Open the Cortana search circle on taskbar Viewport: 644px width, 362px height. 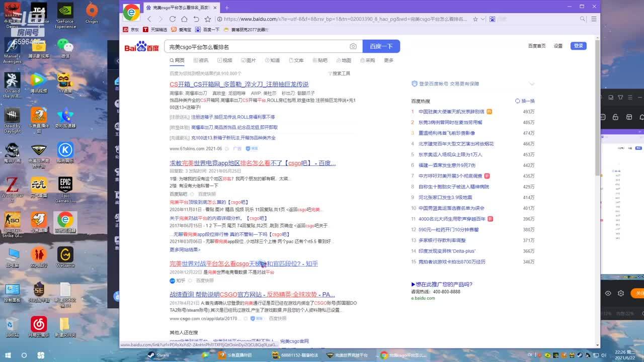tap(24, 355)
